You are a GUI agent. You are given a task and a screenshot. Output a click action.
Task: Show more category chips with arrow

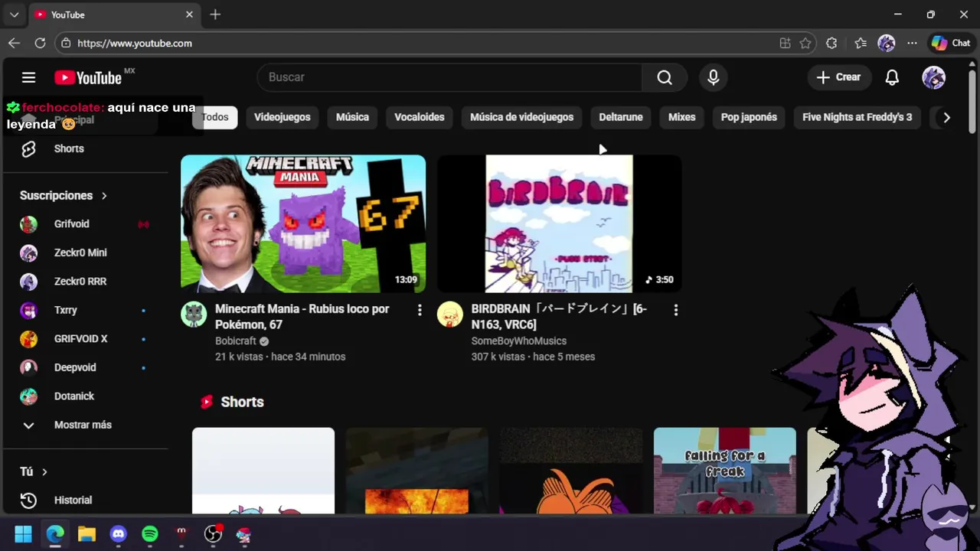(946, 117)
